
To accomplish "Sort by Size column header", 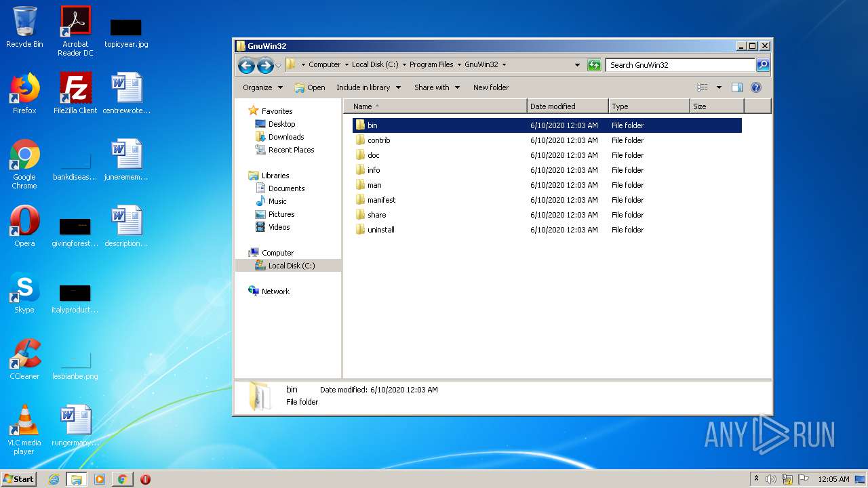I will point(717,106).
